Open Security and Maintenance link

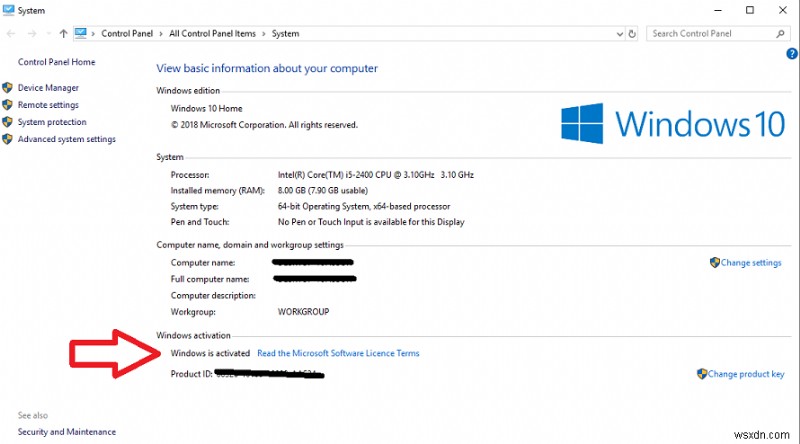pos(67,432)
